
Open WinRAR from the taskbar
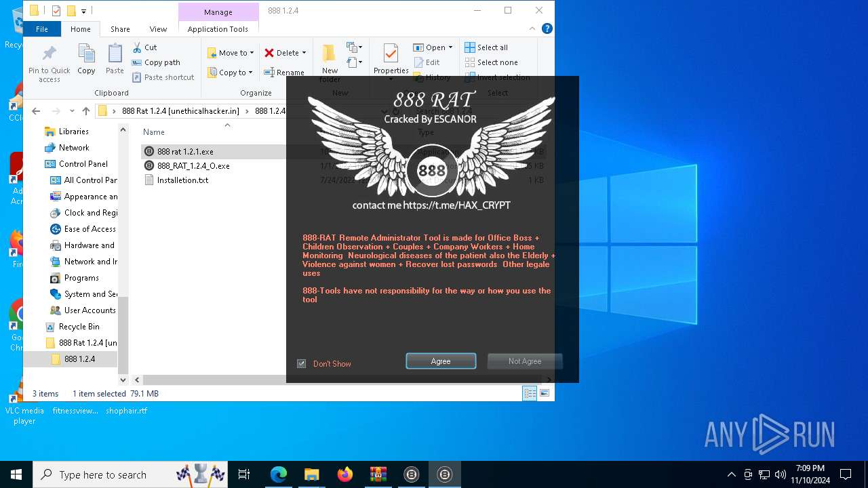pyautogui.click(x=378, y=474)
